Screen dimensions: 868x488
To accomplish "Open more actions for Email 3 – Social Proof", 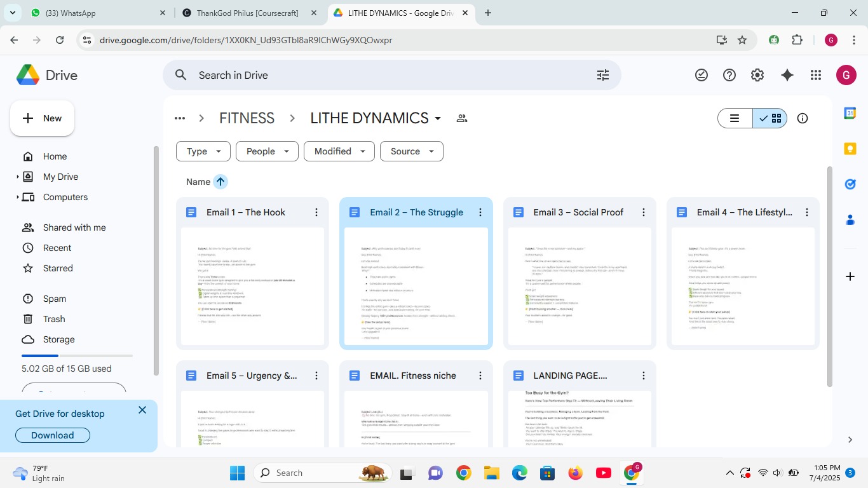I will (x=644, y=212).
